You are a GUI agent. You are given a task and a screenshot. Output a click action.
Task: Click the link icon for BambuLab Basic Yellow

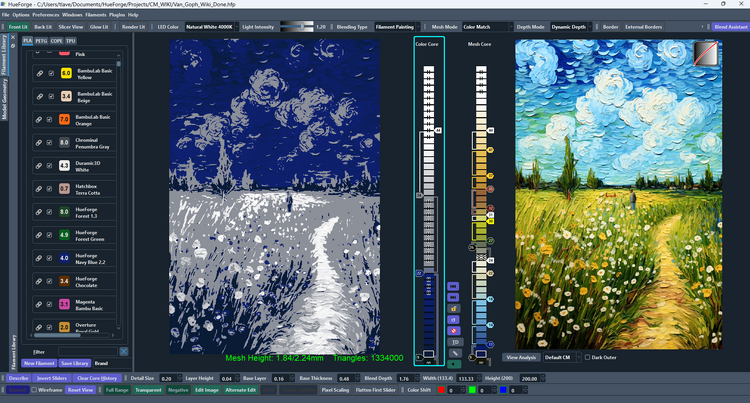click(x=40, y=73)
